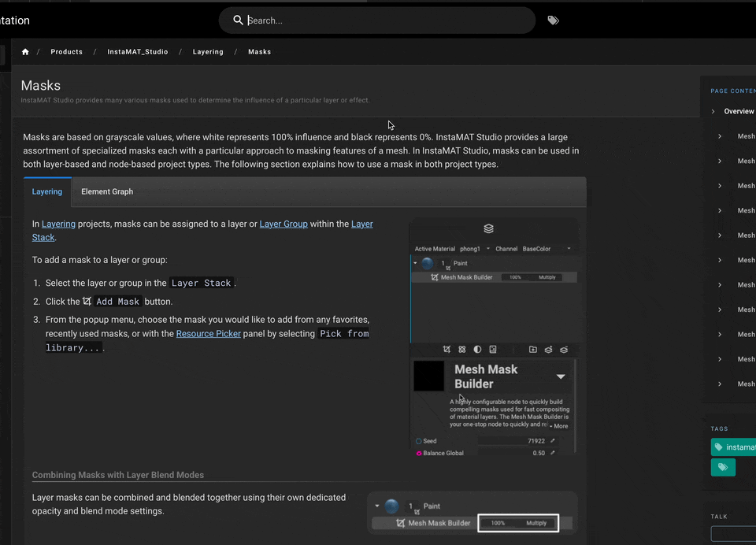The height and width of the screenshot is (545, 756).
Task: Click the home icon in the breadcrumb
Action: pyautogui.click(x=25, y=52)
